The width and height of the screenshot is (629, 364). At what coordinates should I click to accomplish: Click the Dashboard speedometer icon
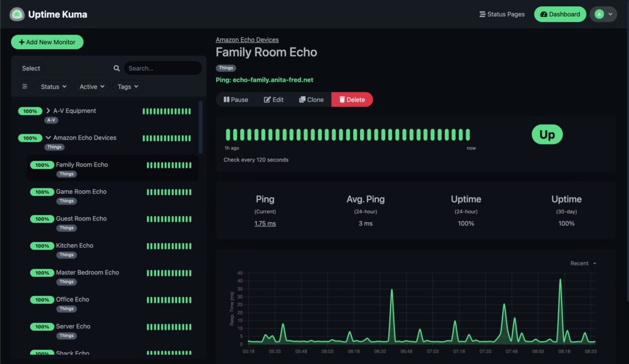544,14
